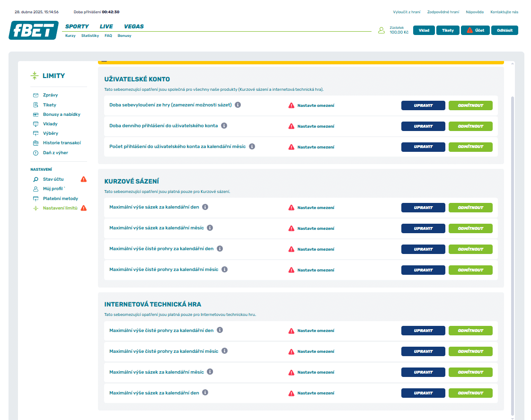The height and width of the screenshot is (420, 531).
Task: Open Historie transakcí sidebar link
Action: (x=62, y=143)
